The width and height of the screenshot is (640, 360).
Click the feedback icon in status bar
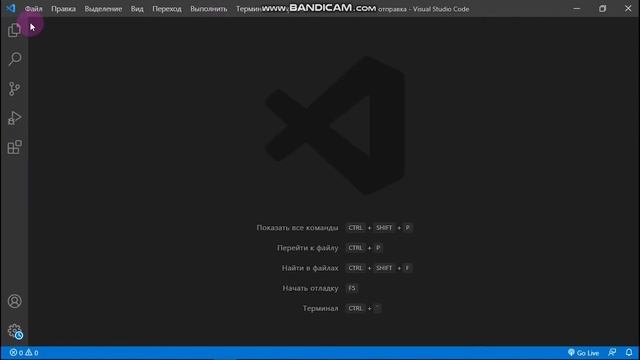pos(612,353)
